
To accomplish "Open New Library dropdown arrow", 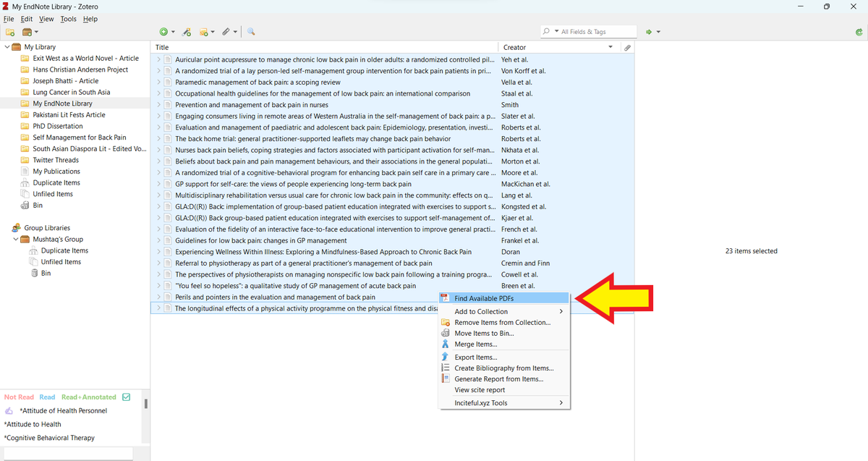I will [x=36, y=32].
